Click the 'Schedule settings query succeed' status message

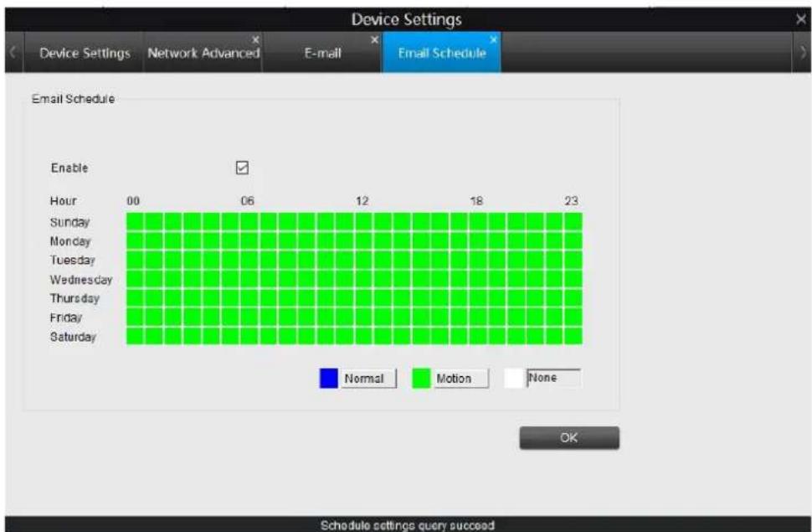click(408, 525)
